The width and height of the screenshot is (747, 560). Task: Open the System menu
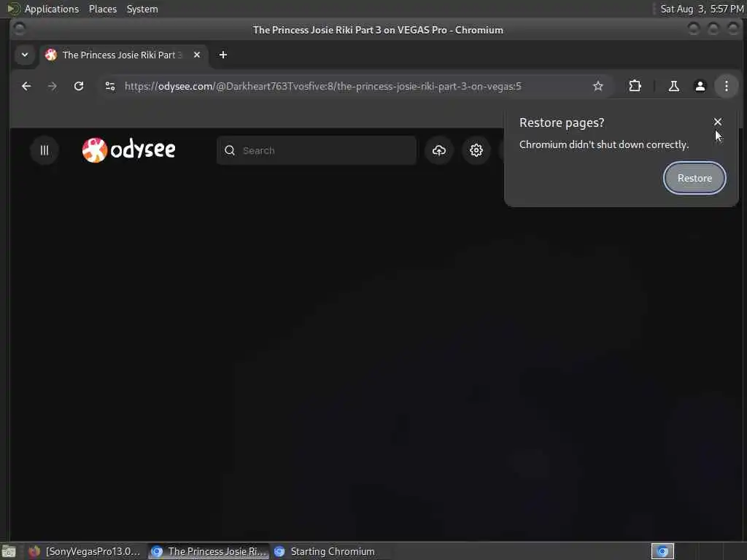pyautogui.click(x=142, y=9)
